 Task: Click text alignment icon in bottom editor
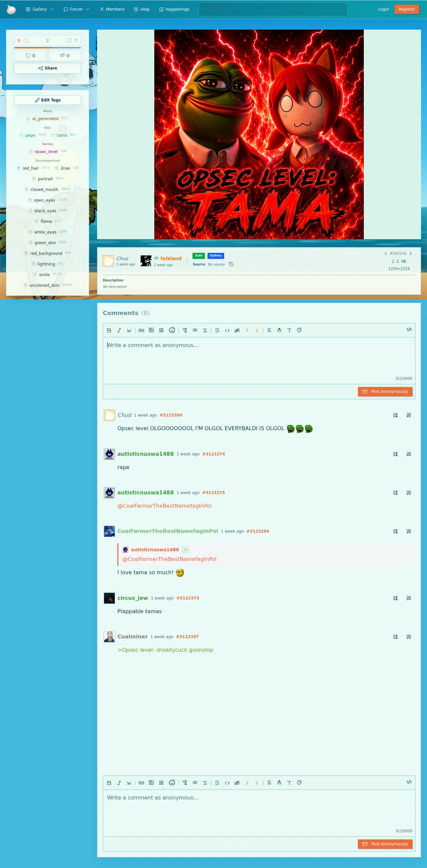tap(269, 783)
